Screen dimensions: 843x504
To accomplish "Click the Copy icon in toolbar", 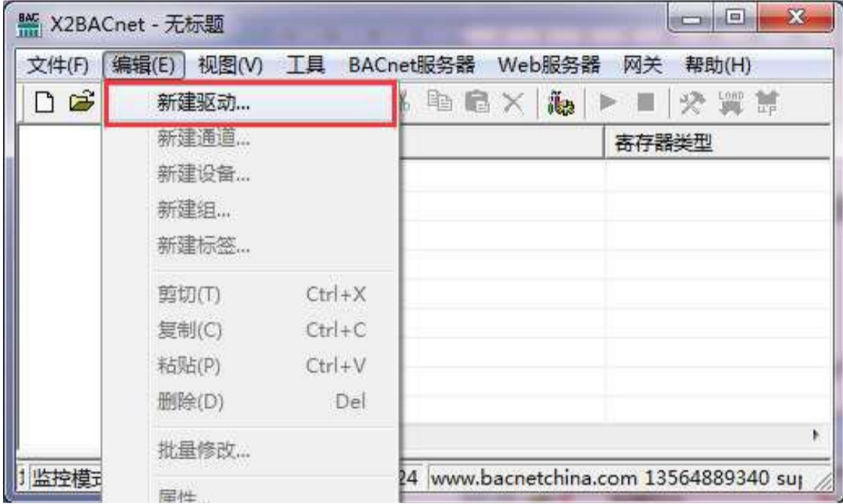I will point(440,101).
